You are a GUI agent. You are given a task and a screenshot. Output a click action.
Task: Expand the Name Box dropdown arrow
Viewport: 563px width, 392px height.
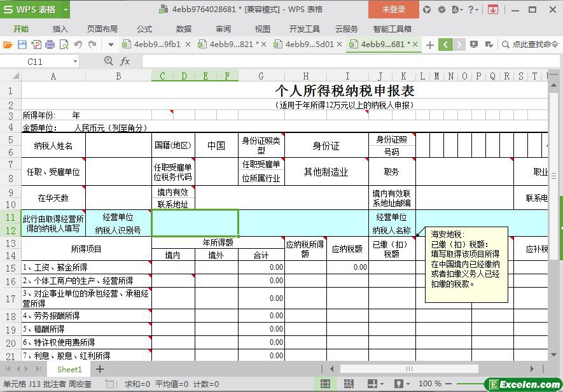tap(75, 62)
